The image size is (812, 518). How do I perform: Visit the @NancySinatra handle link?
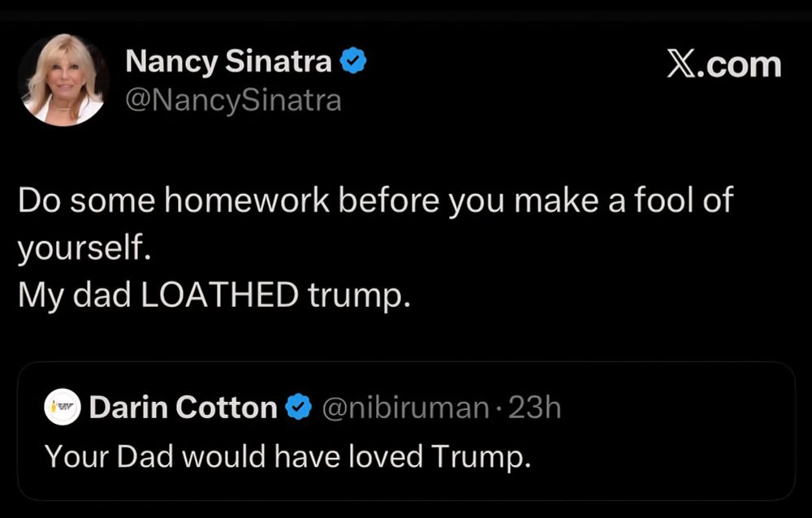(x=233, y=100)
